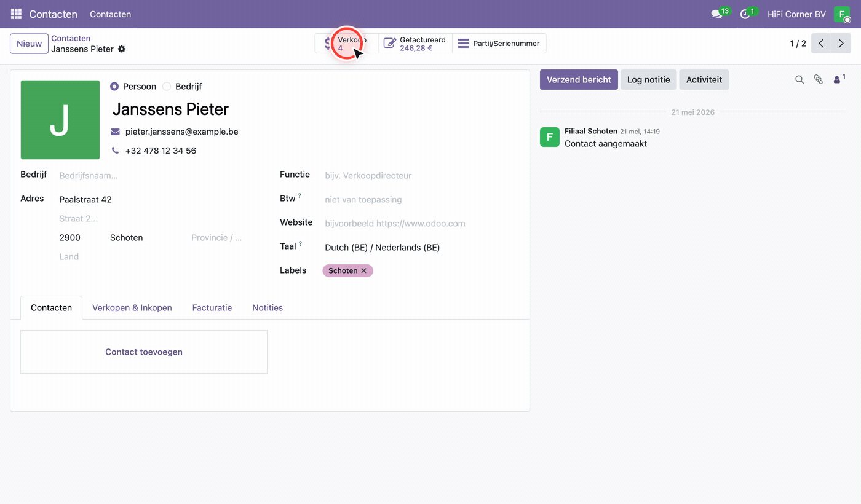Click the contact avatar image J
This screenshot has width=861, height=504.
[60, 120]
